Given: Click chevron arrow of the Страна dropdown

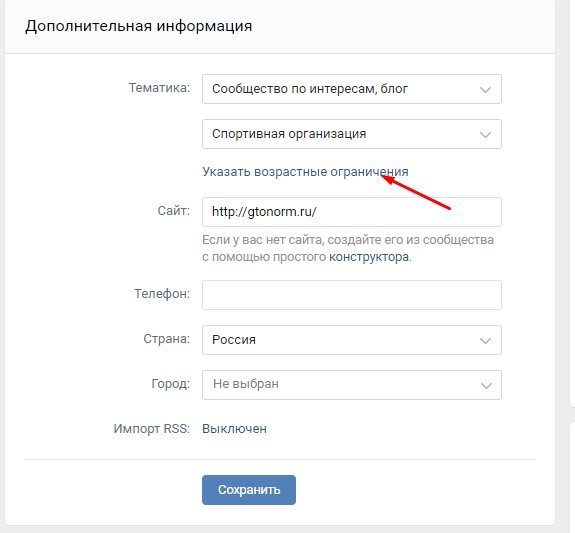Looking at the screenshot, I should (x=486, y=341).
